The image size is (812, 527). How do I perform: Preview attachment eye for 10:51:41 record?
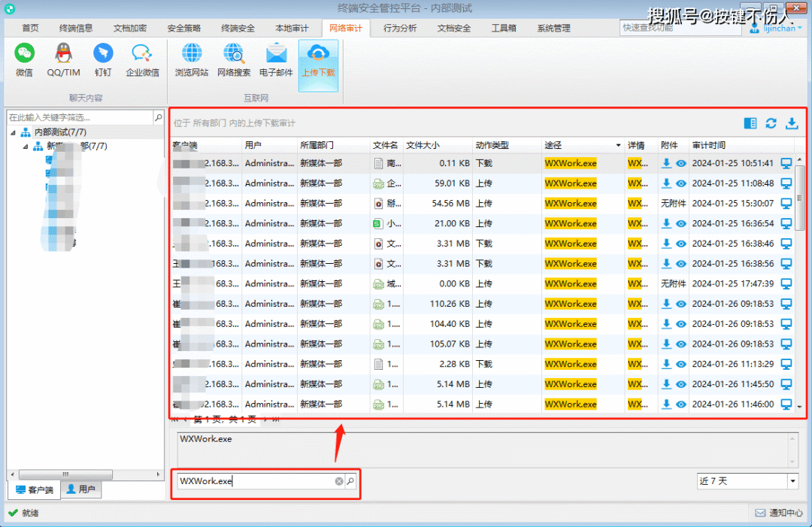[681, 164]
